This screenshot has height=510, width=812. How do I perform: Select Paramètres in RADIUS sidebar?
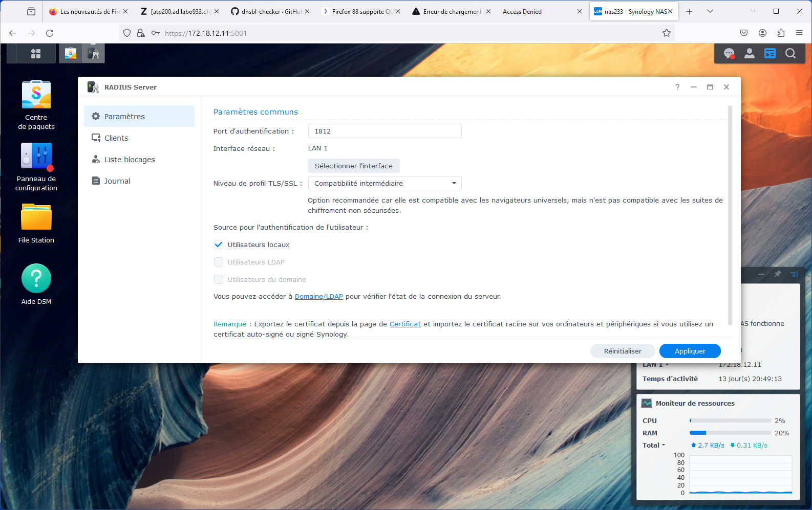click(139, 116)
